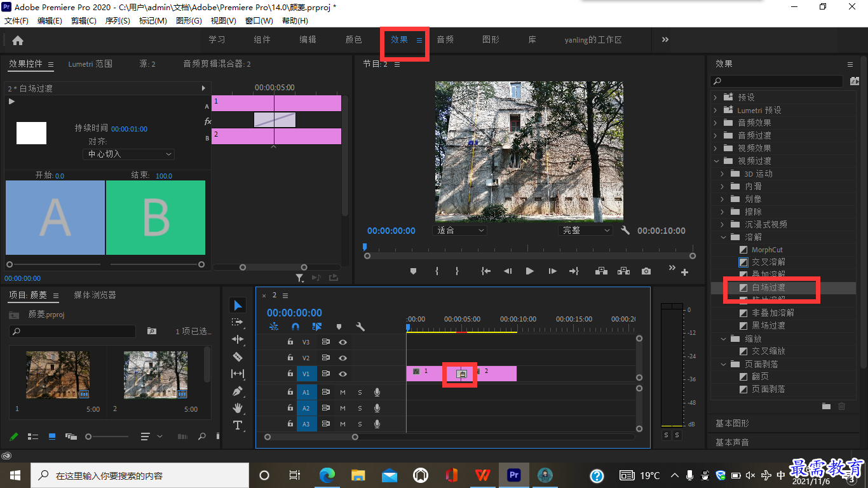Click Mark In in Program monitor
868x488 pixels.
[437, 271]
